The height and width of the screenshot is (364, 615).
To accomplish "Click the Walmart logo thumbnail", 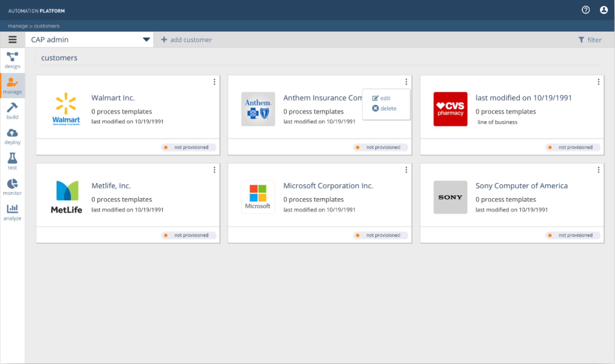I will [66, 109].
